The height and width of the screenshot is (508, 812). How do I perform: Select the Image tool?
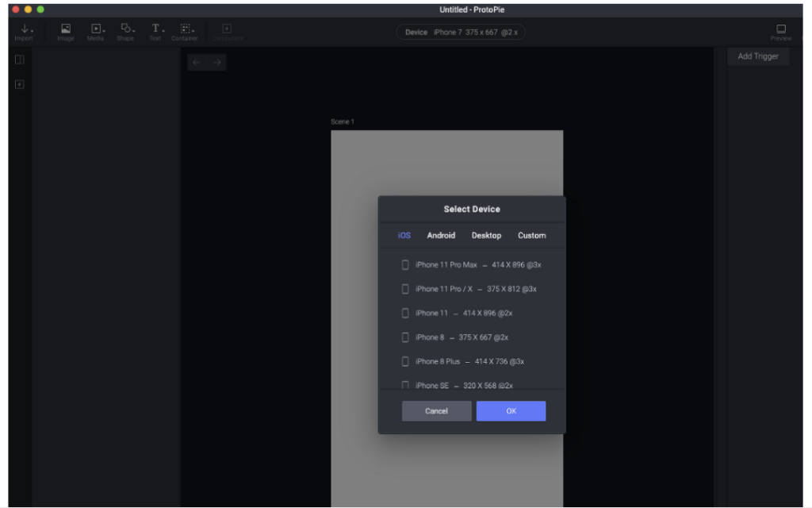(x=66, y=32)
